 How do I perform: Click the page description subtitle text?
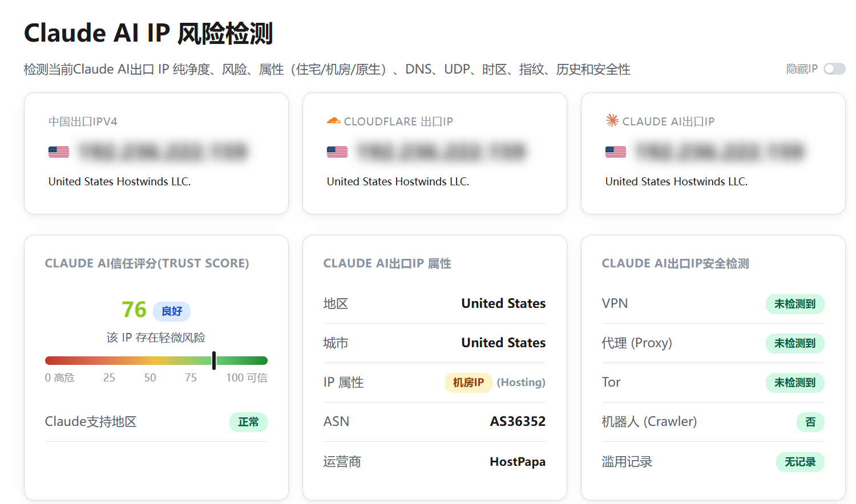pos(327,70)
